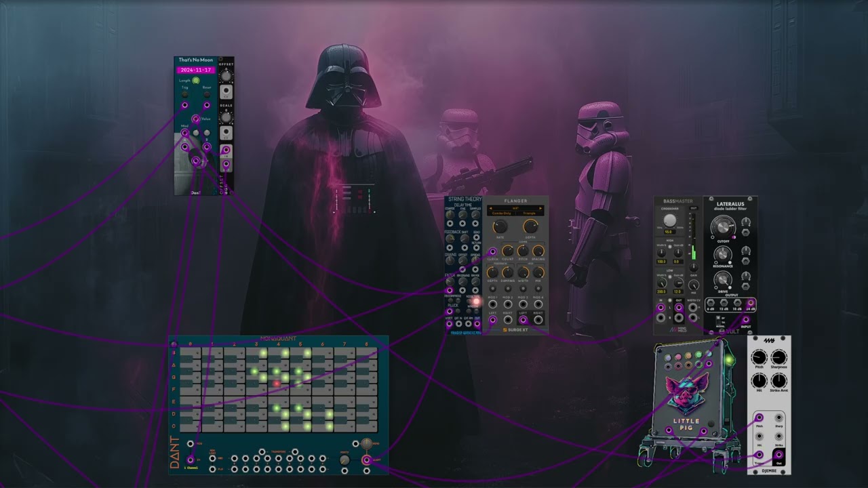Click the Reset button on That's No Moon
Screen dimensions: 868x488
click(207, 94)
